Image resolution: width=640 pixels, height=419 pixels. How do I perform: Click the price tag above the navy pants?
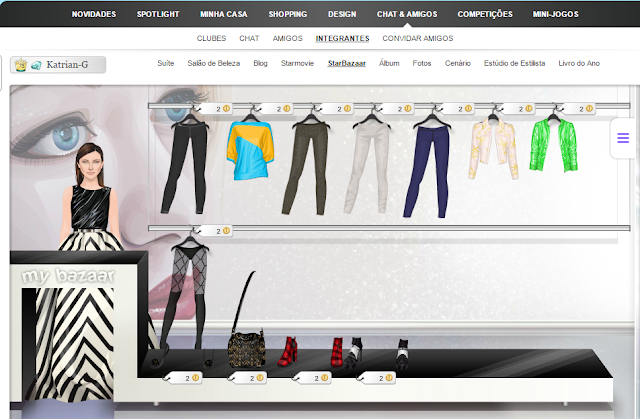point(456,109)
